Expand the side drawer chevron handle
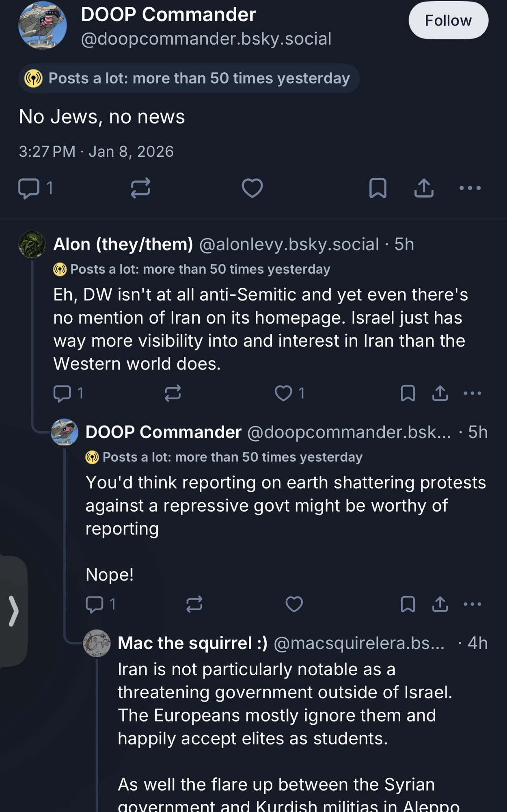 click(13, 611)
